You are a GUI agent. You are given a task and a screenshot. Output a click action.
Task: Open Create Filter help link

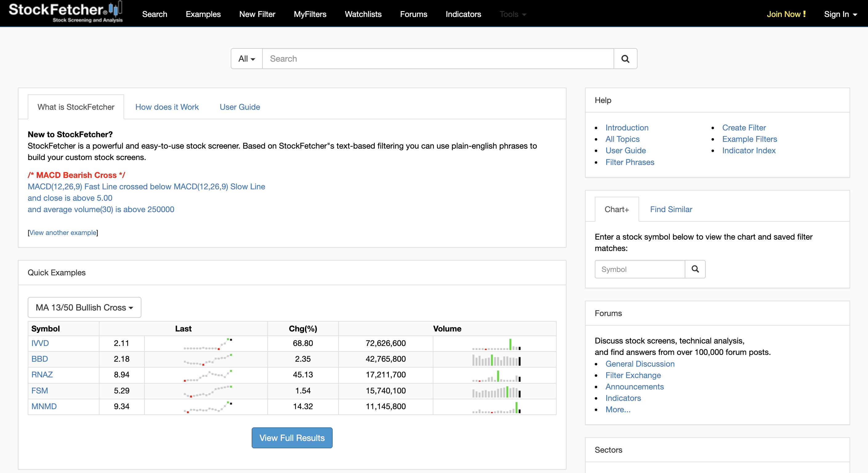(x=744, y=128)
